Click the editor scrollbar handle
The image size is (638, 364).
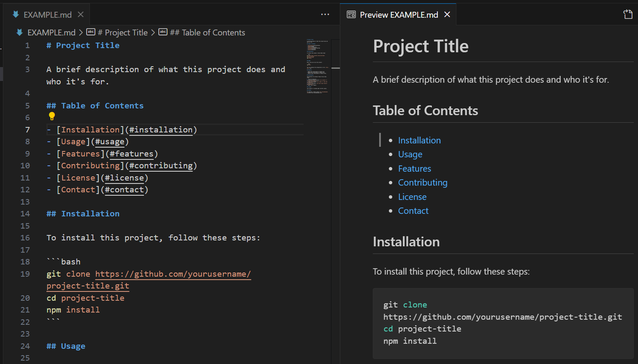point(335,67)
